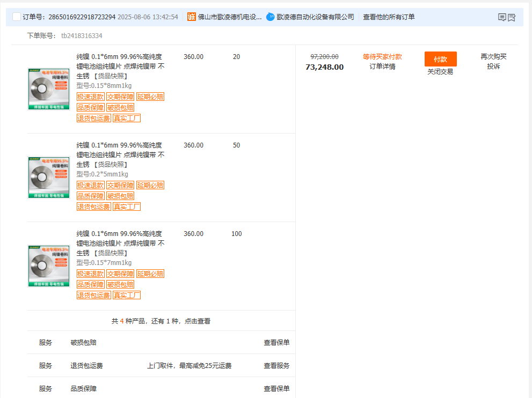The height and width of the screenshot is (398, 532).
Task: Click 关闭交易 link
Action: (440, 71)
